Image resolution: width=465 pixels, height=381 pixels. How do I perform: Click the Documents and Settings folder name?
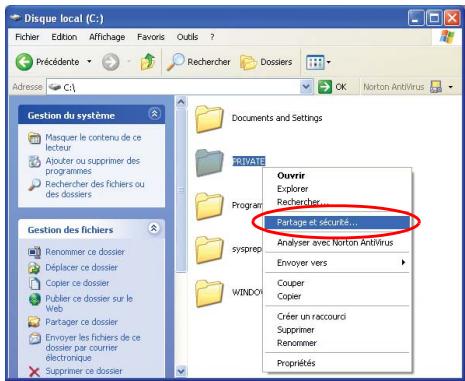(277, 118)
